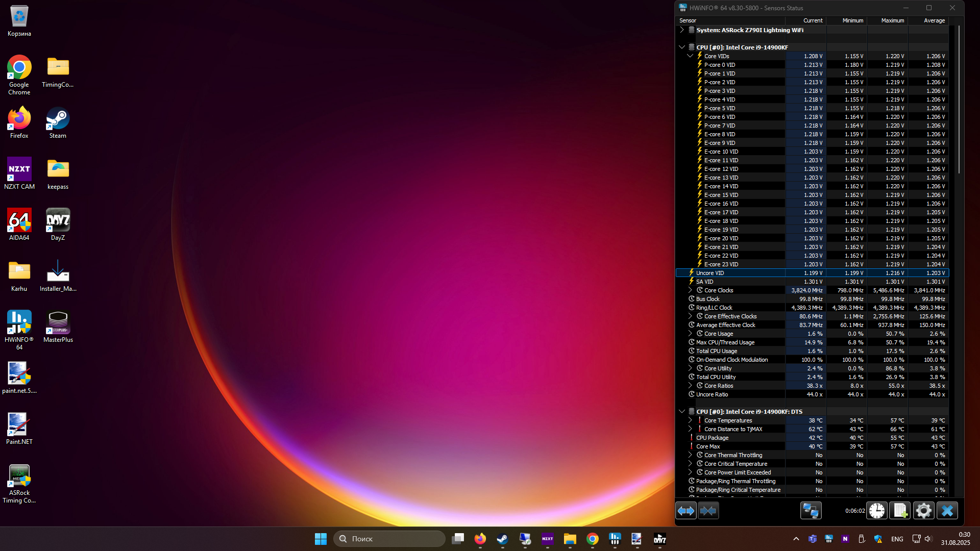Expand the Core Utility subtree
This screenshot has height=551, width=980.
tap(690, 368)
